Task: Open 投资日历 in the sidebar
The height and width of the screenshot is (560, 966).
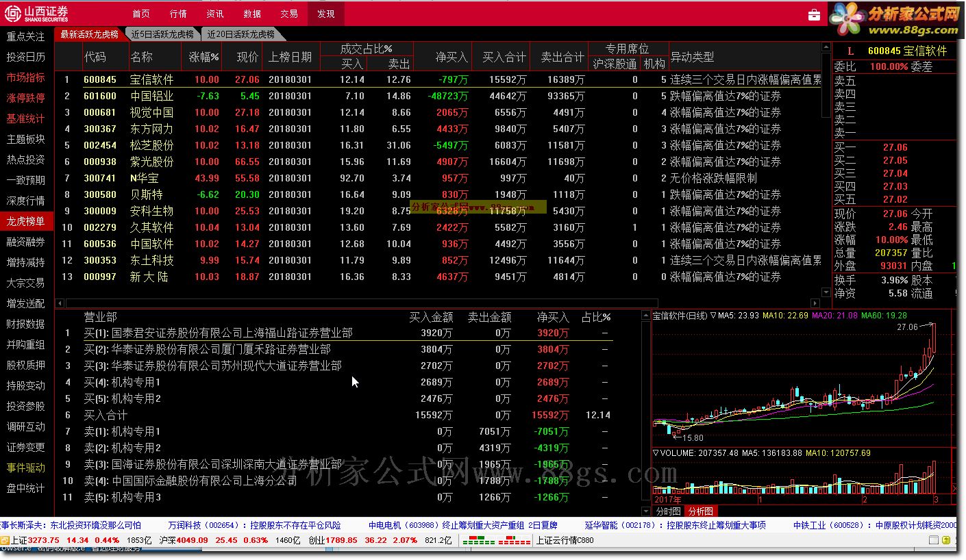Action: coord(26,57)
